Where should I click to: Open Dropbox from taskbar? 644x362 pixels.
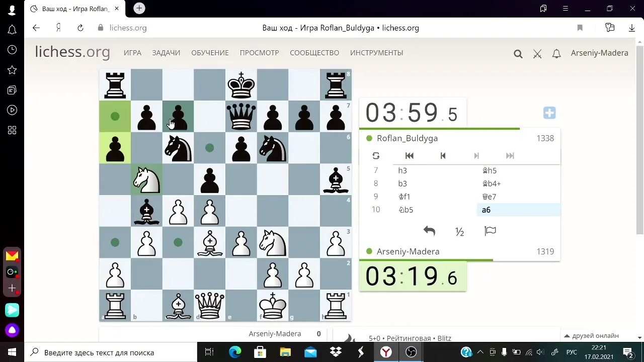tap(336, 352)
